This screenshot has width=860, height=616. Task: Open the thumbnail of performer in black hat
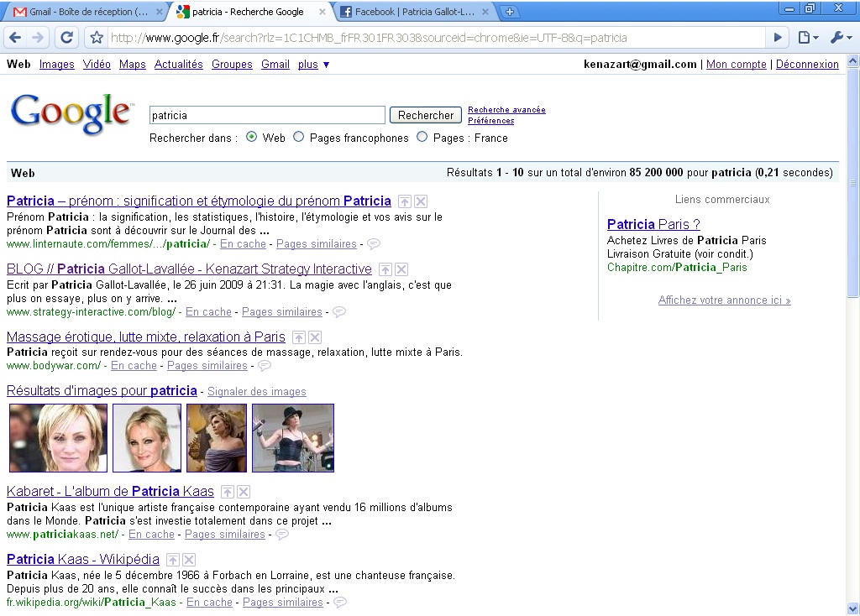[x=293, y=438]
